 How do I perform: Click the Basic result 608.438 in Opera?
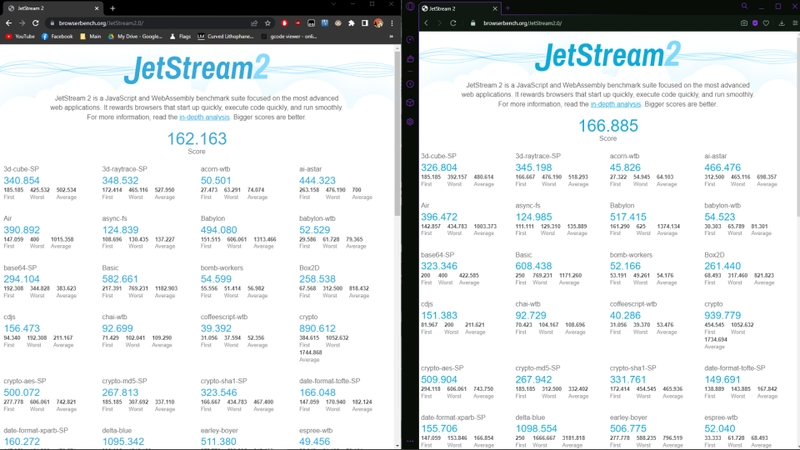click(x=533, y=266)
